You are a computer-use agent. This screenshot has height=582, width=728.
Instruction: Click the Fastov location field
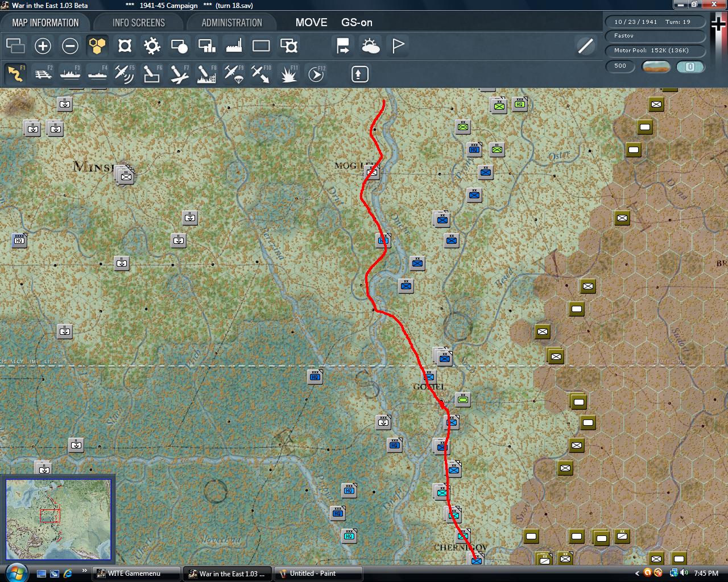(x=655, y=36)
